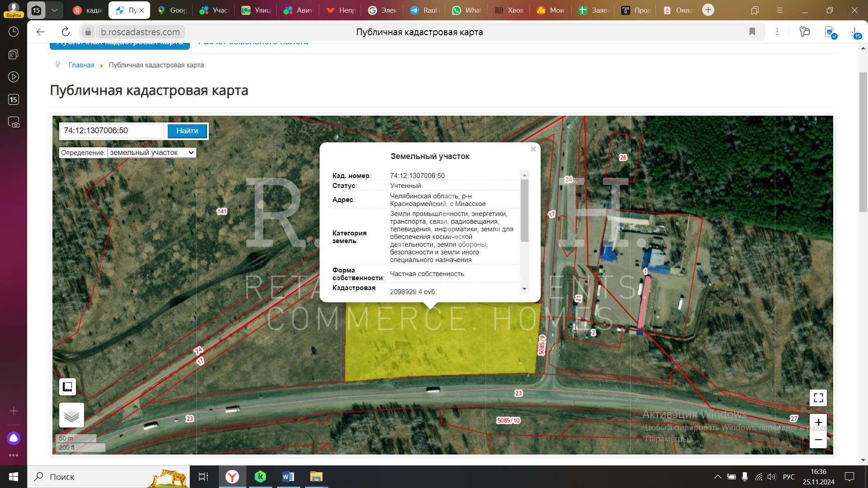Switch to the Хвоя tab
Viewport: 868px width, 488px height.
pos(509,10)
